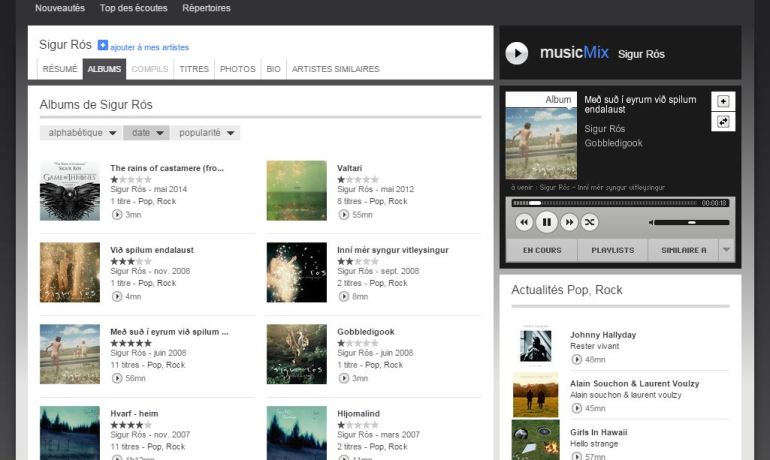
Task: Skip to next track
Action: [x=569, y=222]
